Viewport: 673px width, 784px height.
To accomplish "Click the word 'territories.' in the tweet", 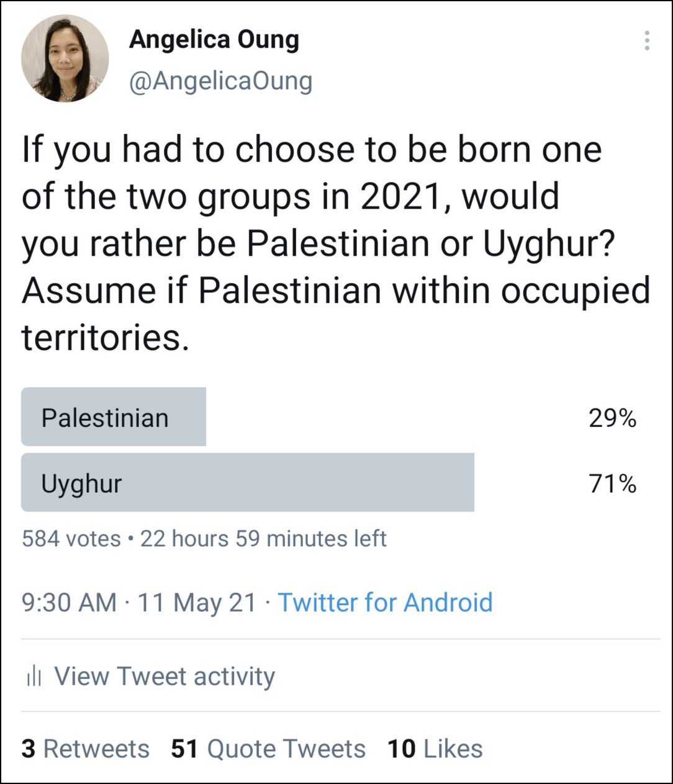I will click(x=105, y=338).
